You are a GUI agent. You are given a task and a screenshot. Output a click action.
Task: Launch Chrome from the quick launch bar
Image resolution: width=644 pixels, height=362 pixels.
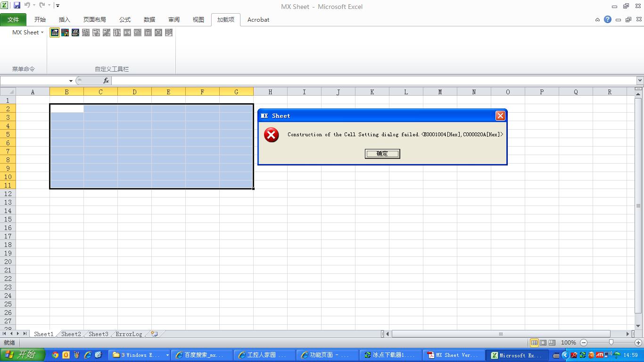55,355
